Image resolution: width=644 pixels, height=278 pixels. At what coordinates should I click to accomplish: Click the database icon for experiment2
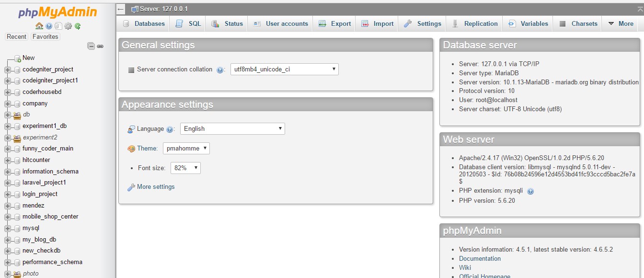click(x=17, y=138)
